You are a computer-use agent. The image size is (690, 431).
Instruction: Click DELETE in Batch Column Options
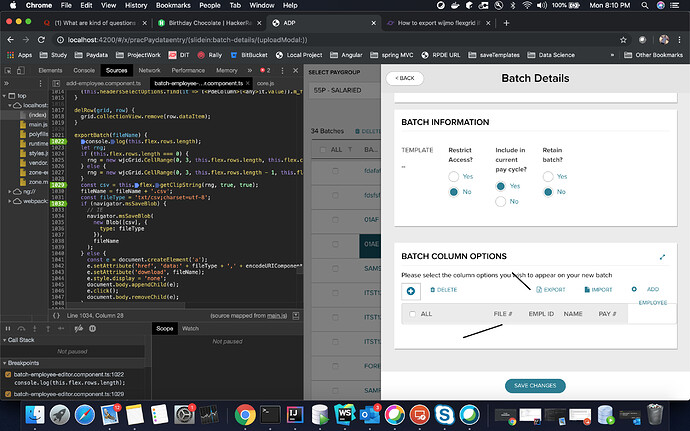[444, 290]
